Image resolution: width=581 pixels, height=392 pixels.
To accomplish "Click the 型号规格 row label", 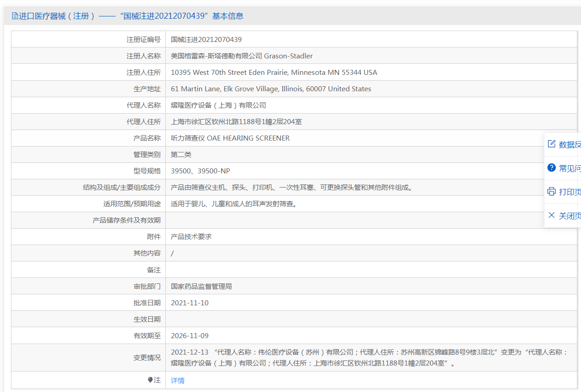I will coord(147,171).
